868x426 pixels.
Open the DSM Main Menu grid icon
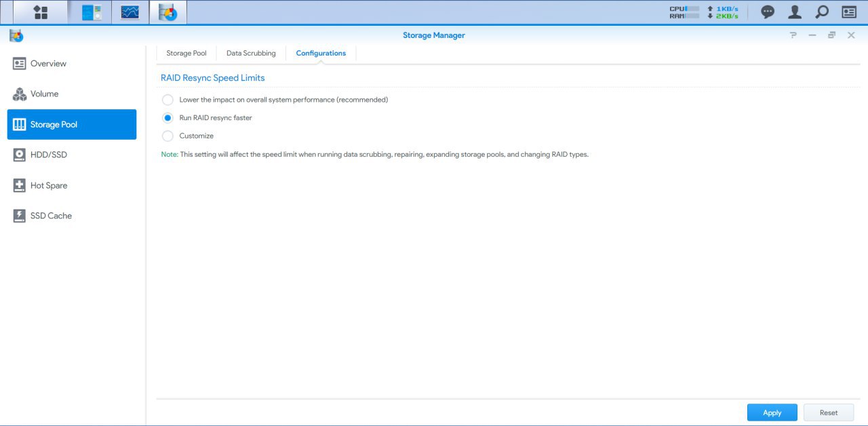pos(41,12)
